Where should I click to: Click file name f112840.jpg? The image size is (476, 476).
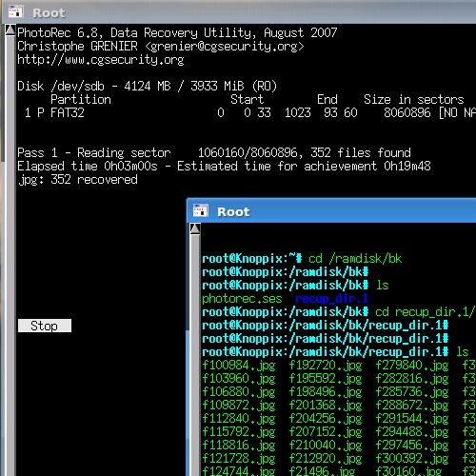[239, 419]
